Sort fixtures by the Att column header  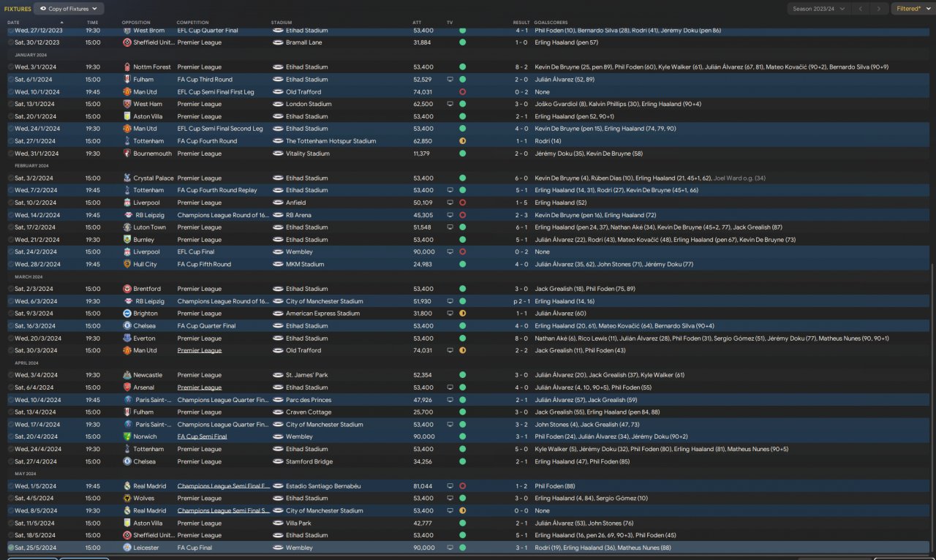click(x=417, y=23)
